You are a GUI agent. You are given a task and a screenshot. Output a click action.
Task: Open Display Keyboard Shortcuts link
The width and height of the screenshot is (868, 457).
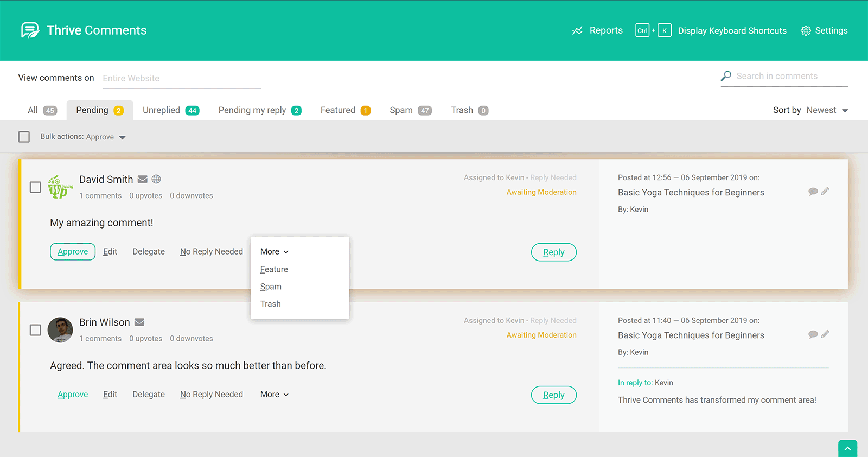tap(732, 31)
